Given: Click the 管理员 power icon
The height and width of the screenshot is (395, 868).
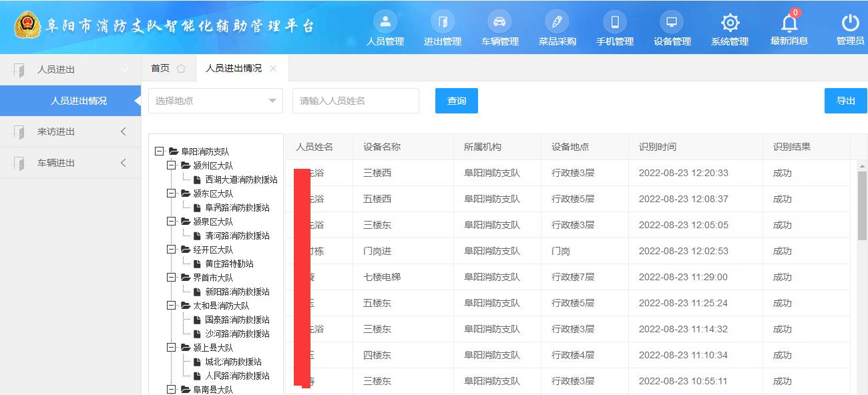Looking at the screenshot, I should pos(850,23).
